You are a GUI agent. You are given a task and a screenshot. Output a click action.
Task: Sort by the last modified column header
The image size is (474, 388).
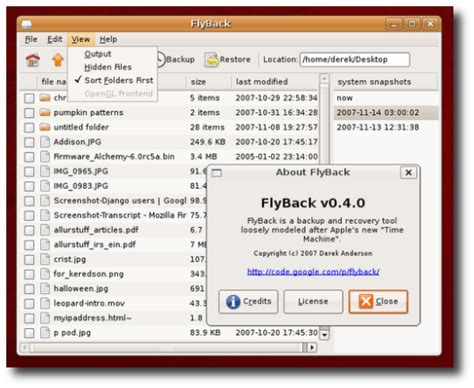274,82
